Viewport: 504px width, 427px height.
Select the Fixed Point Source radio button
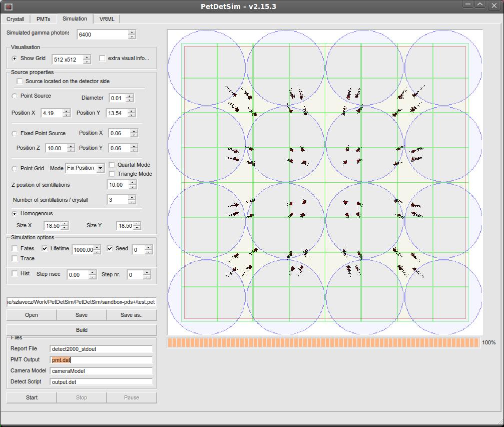pos(15,134)
